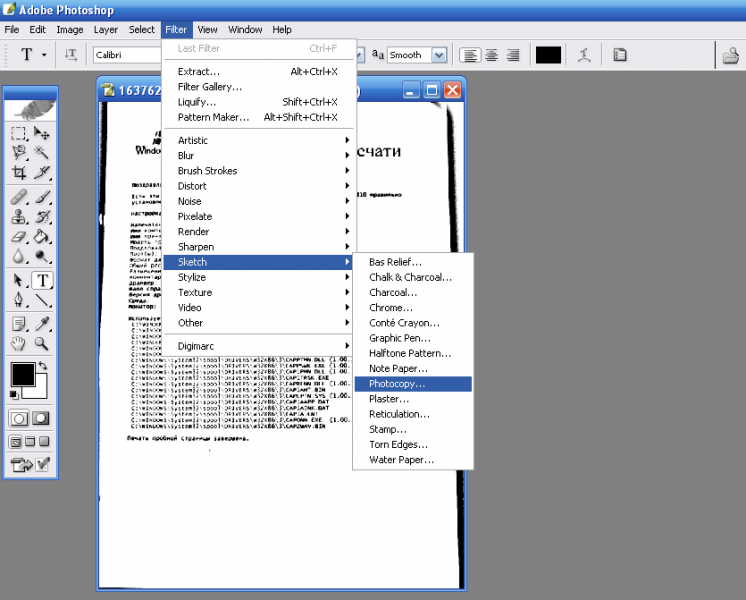Switch to Quick Mask Mode
The height and width of the screenshot is (600, 746).
(x=41, y=419)
